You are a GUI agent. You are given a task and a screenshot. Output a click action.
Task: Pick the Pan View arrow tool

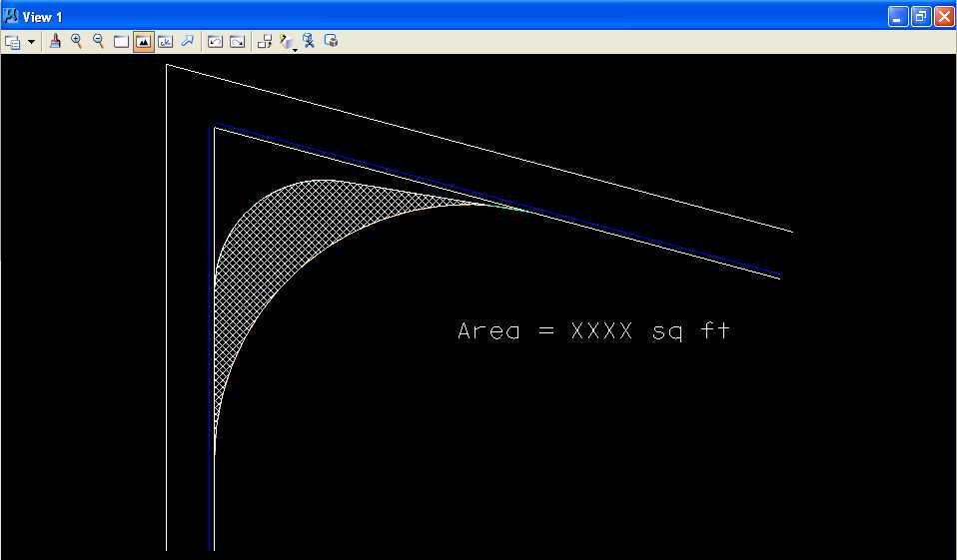click(187, 41)
